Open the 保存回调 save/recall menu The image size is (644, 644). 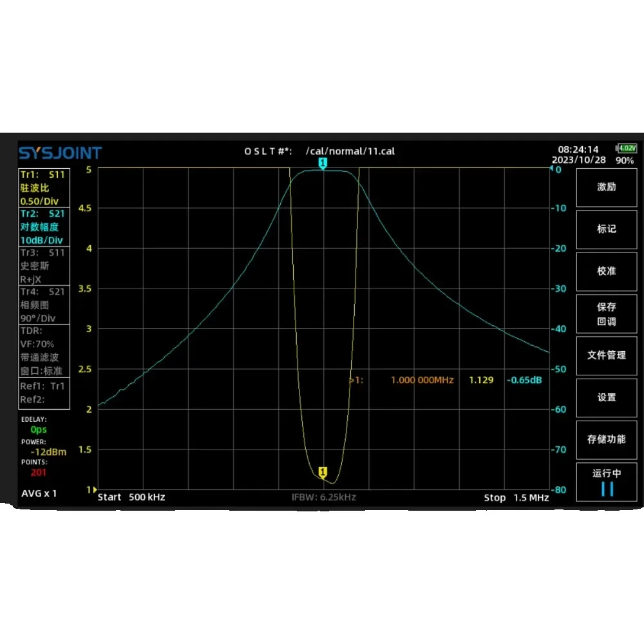click(606, 314)
